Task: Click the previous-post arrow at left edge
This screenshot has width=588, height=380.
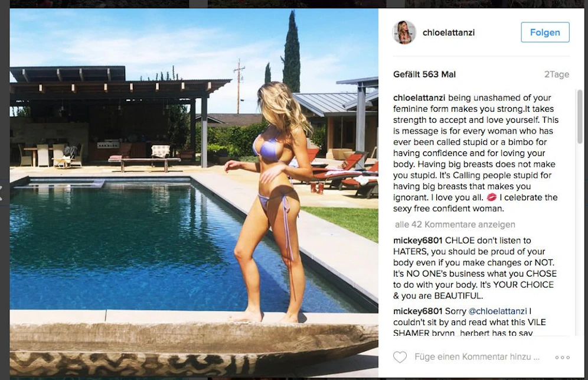Action: click(2, 193)
